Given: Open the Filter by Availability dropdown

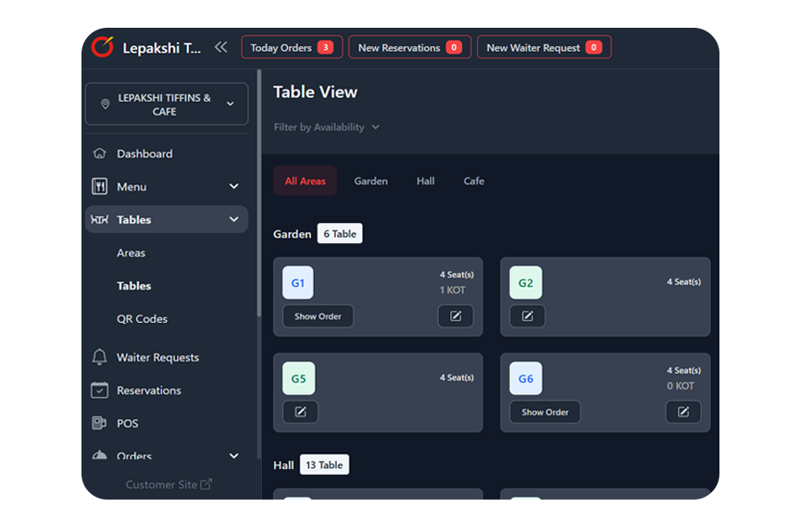Looking at the screenshot, I should (x=326, y=128).
